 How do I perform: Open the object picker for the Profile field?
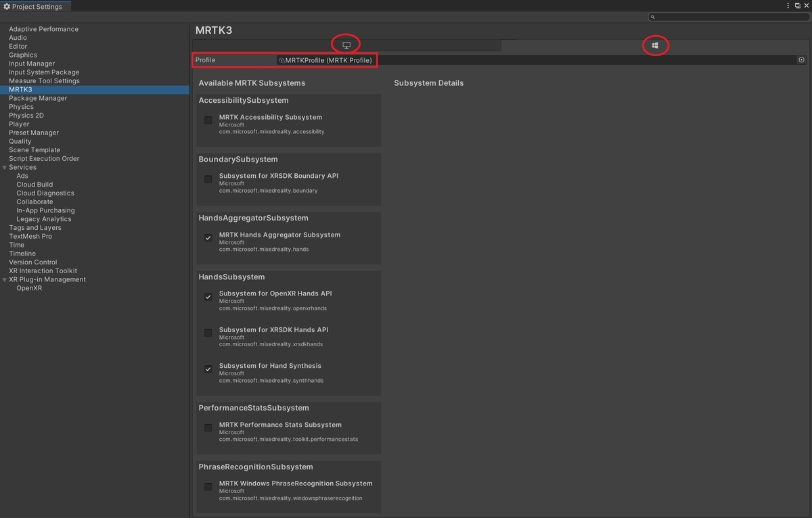[802, 60]
